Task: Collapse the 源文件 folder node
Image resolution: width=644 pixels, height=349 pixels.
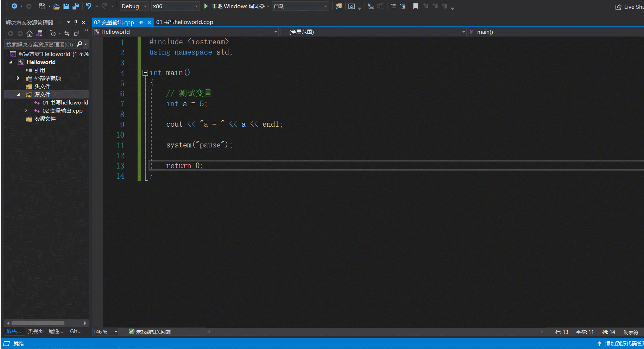Action: 18,94
